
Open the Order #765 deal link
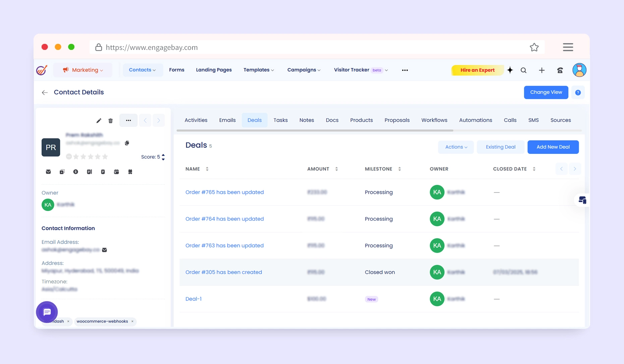coord(224,192)
